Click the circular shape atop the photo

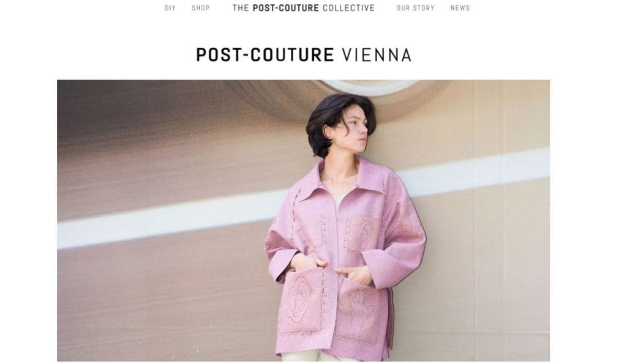[370, 87]
